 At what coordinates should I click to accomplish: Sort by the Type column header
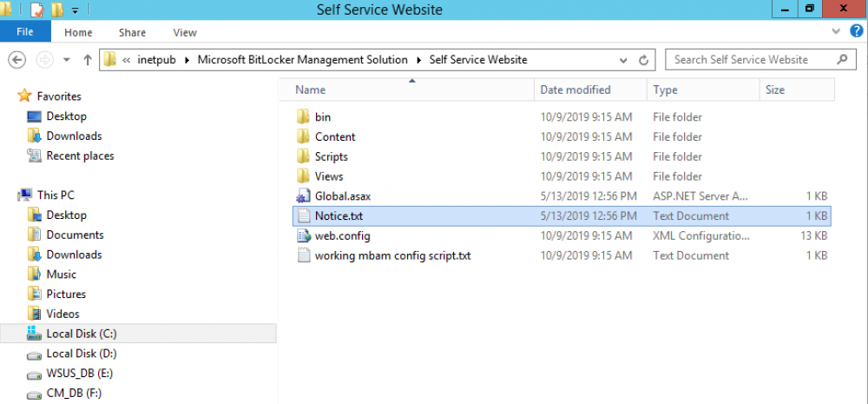(702, 89)
